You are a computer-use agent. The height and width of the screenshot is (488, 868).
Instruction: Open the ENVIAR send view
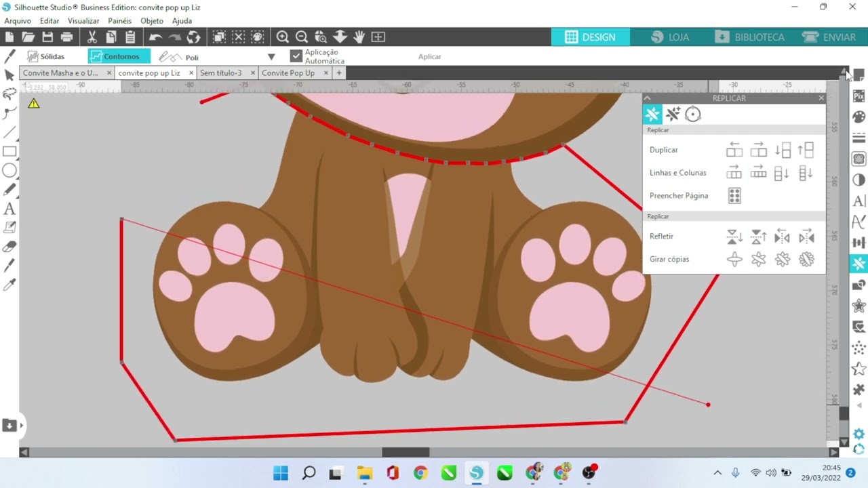coord(829,37)
